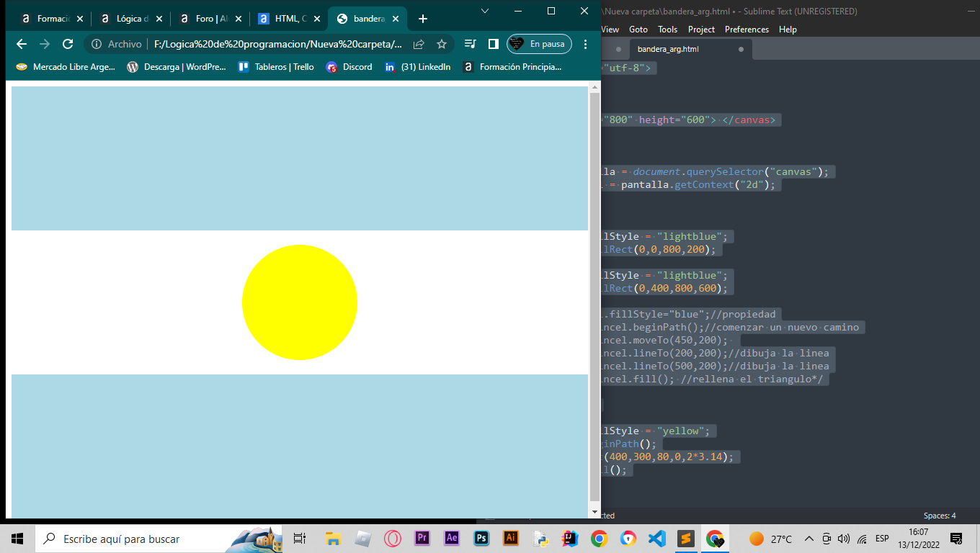Open IntelliJ IDEA from taskbar
The image size is (980, 553).
point(569,538)
